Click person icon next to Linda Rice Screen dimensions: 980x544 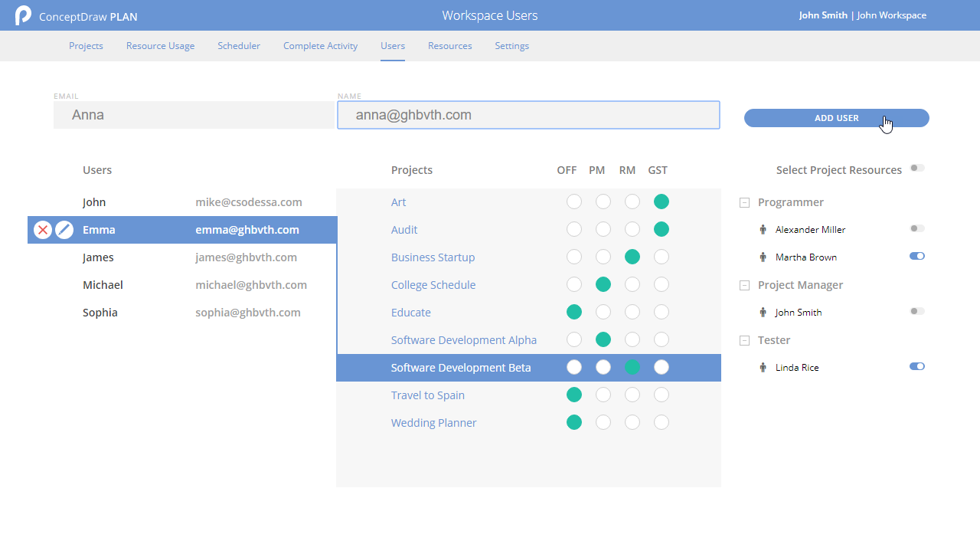[x=763, y=368]
